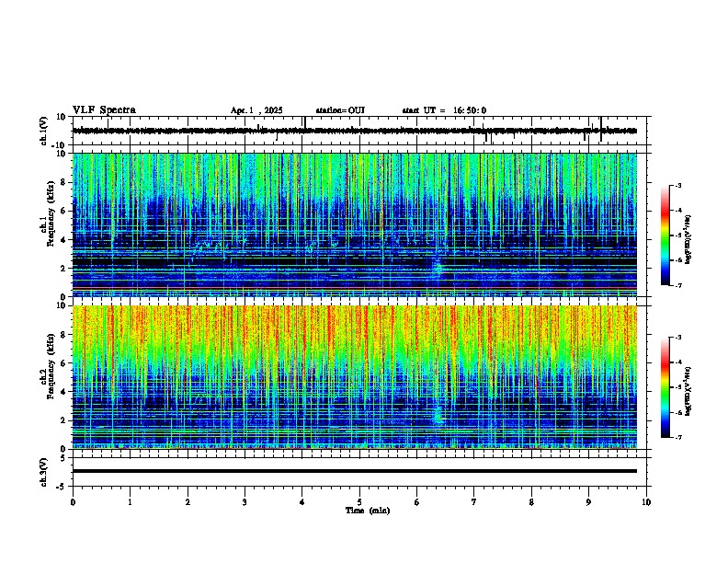Click time axis tick label "1"
The height and width of the screenshot is (563, 728).
[x=130, y=502]
